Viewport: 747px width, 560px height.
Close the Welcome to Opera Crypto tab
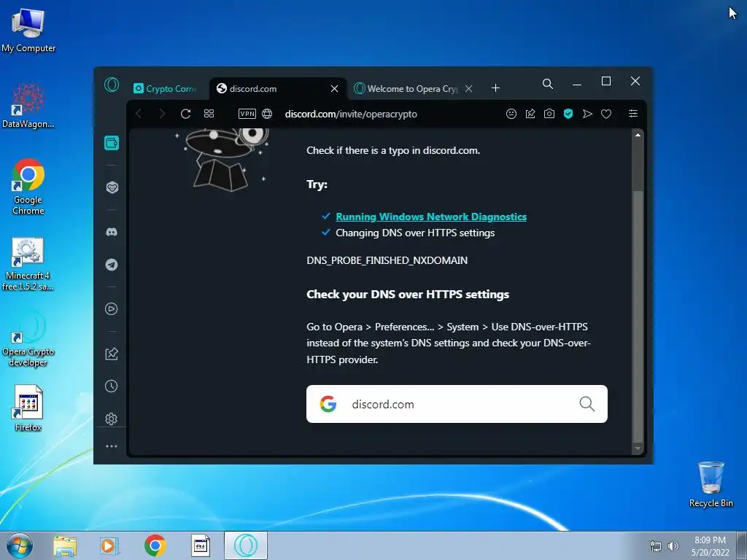pos(469,88)
